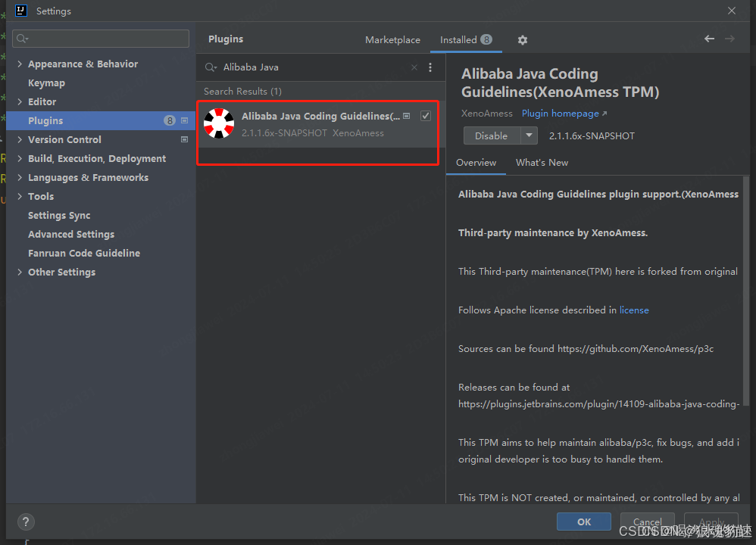Viewport: 756px width, 545px height.
Task: Click the 2.1.1.6x-SNAPSHOT version label in details
Action: click(592, 136)
